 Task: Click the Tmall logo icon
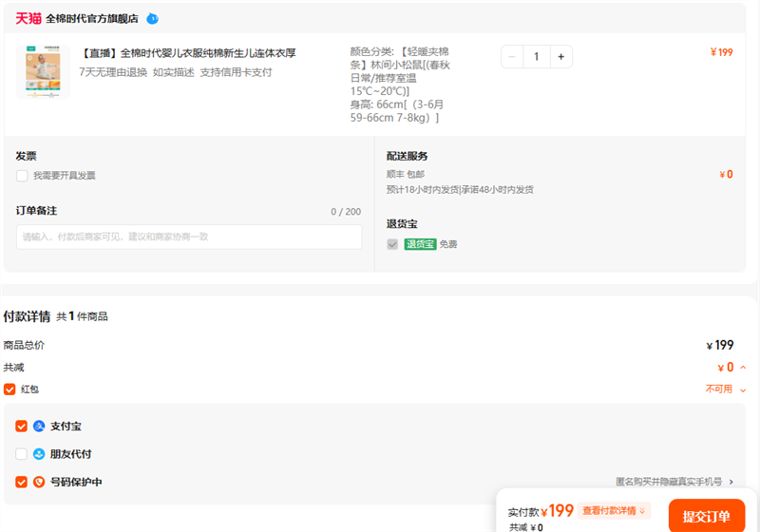pos(28,18)
